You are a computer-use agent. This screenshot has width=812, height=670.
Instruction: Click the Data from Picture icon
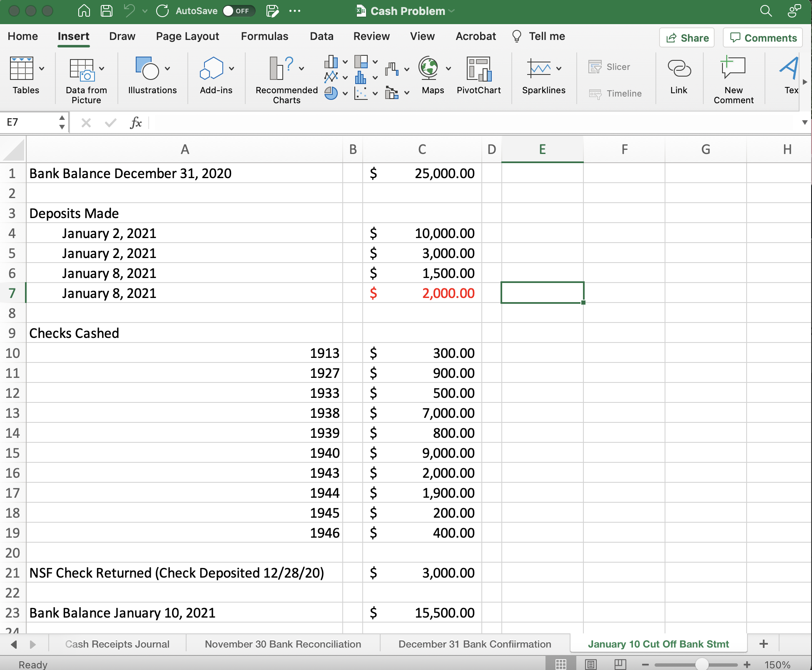[x=82, y=69]
